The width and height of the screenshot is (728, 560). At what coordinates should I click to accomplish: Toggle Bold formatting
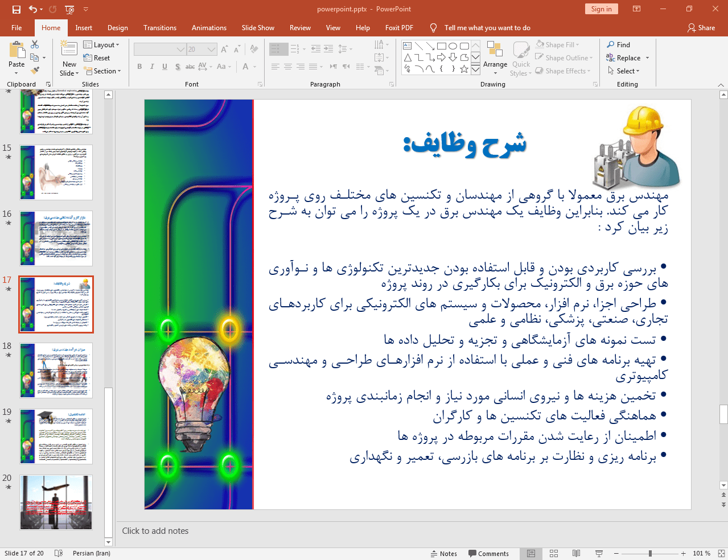point(139,67)
